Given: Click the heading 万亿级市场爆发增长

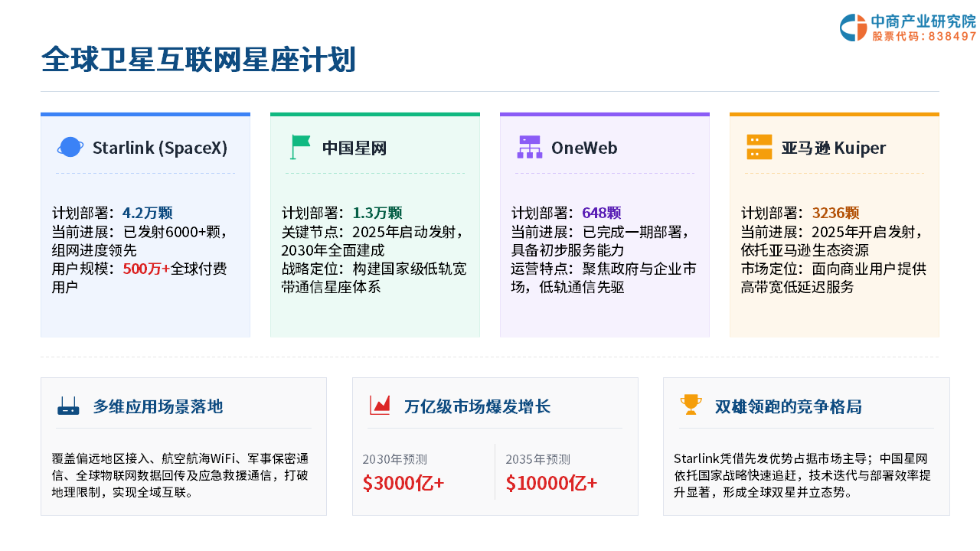Looking at the screenshot, I should pos(477,406).
